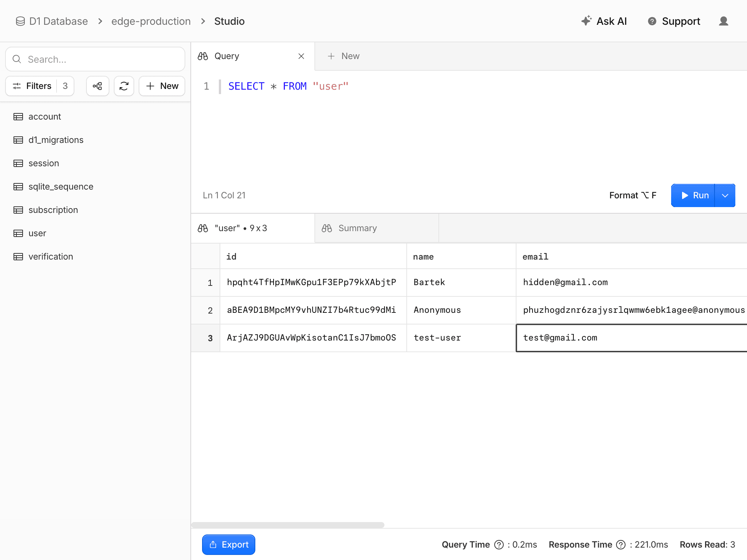Run the SQL query
The width and height of the screenshot is (747, 560).
693,195
